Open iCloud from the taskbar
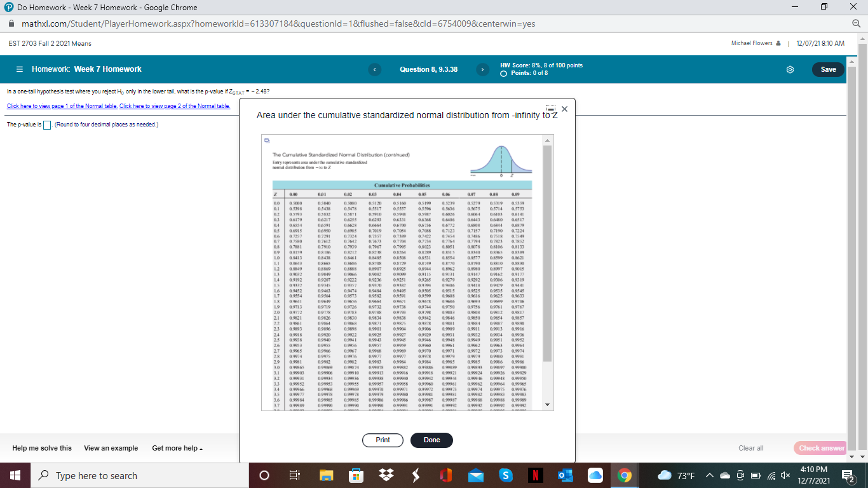The image size is (868, 488). tap(594, 475)
